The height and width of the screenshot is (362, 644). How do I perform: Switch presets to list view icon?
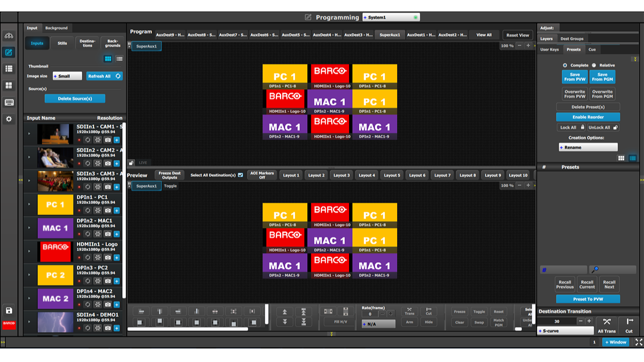[x=633, y=158]
